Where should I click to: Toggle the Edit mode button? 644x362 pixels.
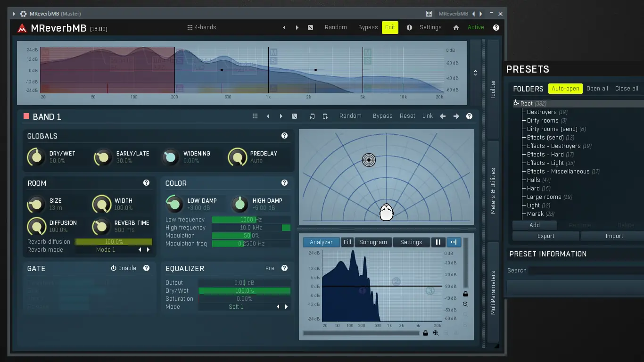click(x=390, y=27)
